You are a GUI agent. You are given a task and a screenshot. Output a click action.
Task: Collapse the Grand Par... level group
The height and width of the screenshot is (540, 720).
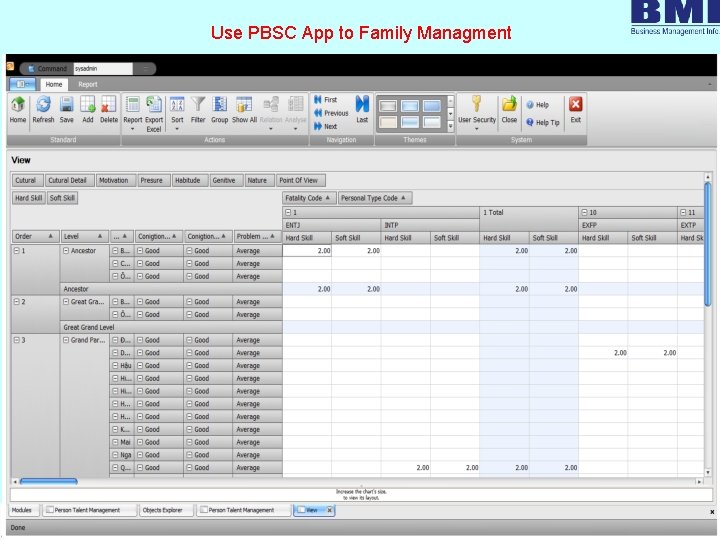[x=66, y=340]
